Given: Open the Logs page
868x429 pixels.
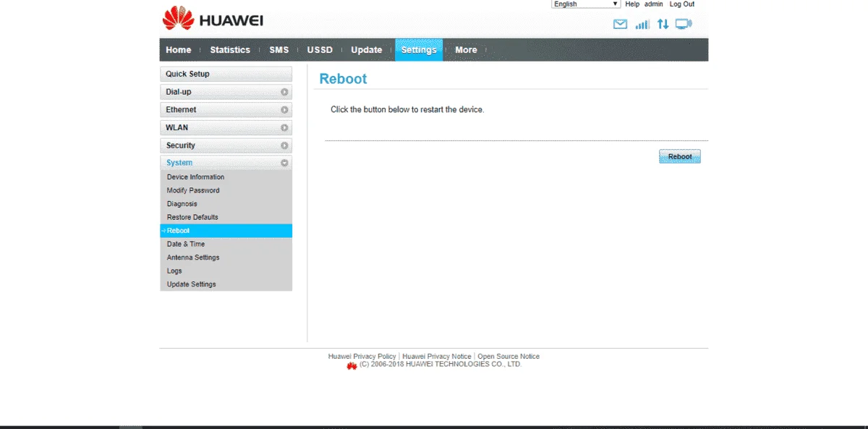Looking at the screenshot, I should point(174,271).
